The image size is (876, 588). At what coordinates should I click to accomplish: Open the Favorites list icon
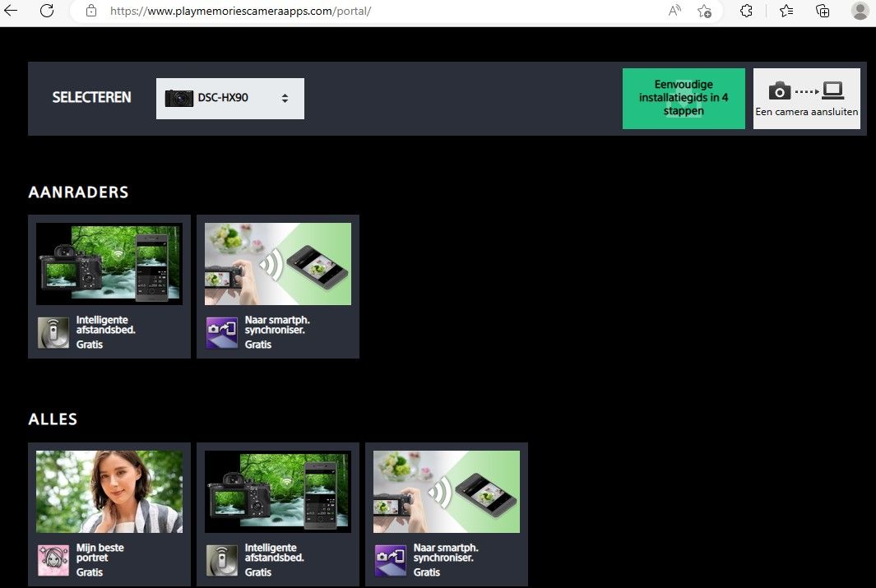[x=786, y=11]
